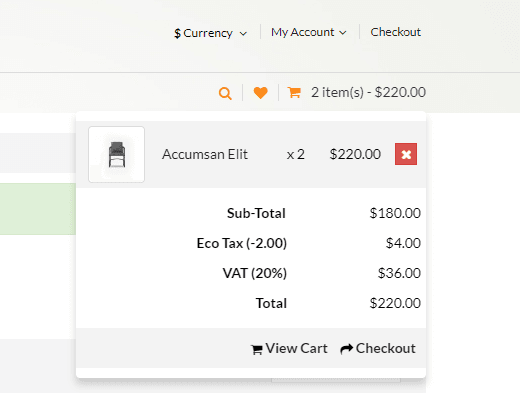The image size is (520, 407).
Task: Click the share arrow icon beside Checkout
Action: 346,349
